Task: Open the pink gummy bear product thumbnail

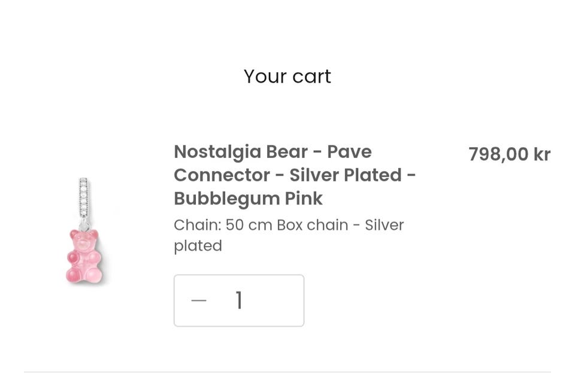Action: (x=84, y=230)
